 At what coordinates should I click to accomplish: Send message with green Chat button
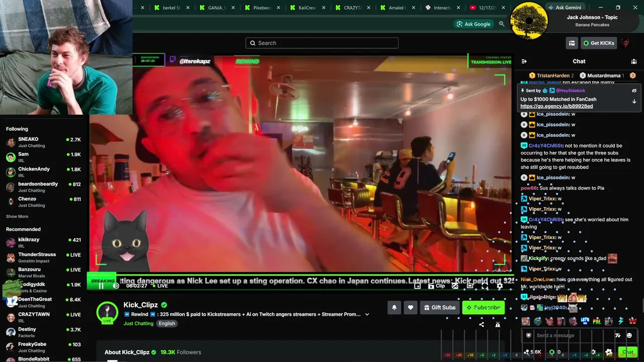[627, 352]
